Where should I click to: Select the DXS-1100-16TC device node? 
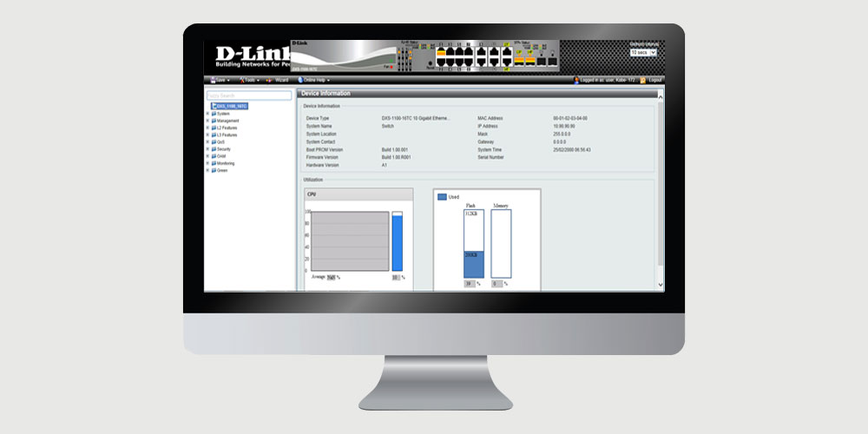click(232, 106)
